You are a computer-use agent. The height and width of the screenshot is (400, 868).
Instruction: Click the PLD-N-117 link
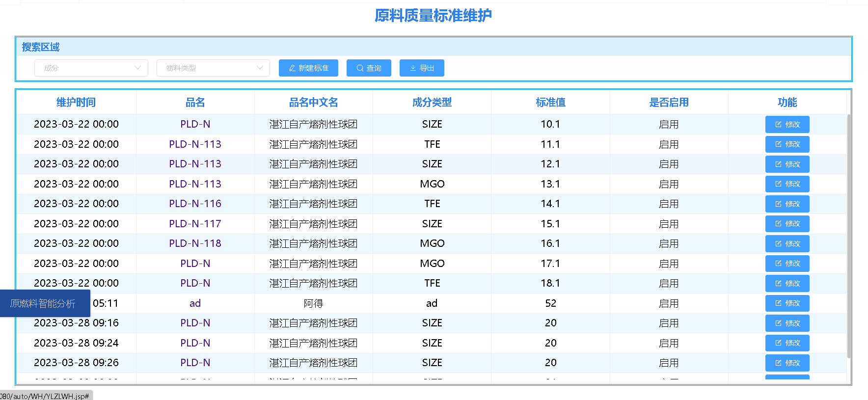(x=195, y=224)
